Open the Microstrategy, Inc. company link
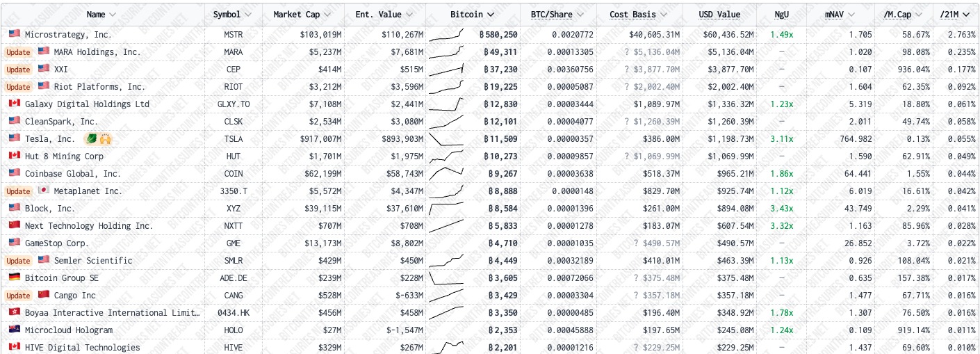The width and height of the screenshot is (980, 354). 68,34
